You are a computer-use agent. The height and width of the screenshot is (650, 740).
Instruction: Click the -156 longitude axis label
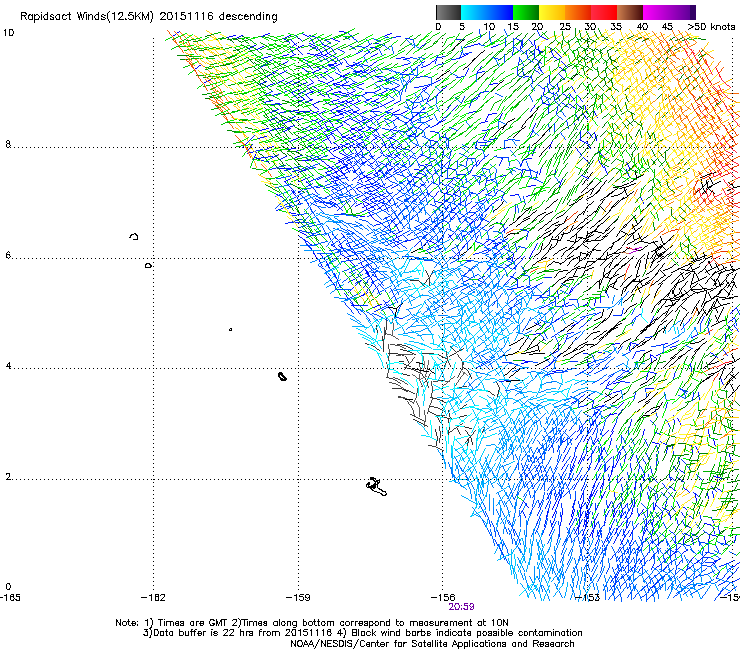pyautogui.click(x=443, y=598)
